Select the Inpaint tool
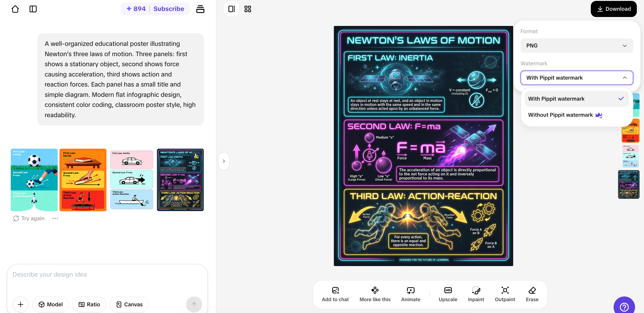Screen dimensions: 644x313 476,294
